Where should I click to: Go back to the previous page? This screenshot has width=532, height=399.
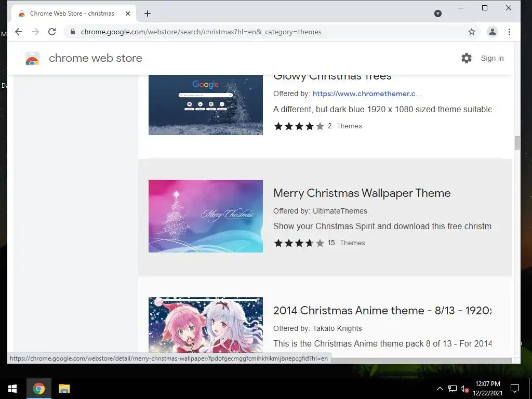(x=19, y=32)
